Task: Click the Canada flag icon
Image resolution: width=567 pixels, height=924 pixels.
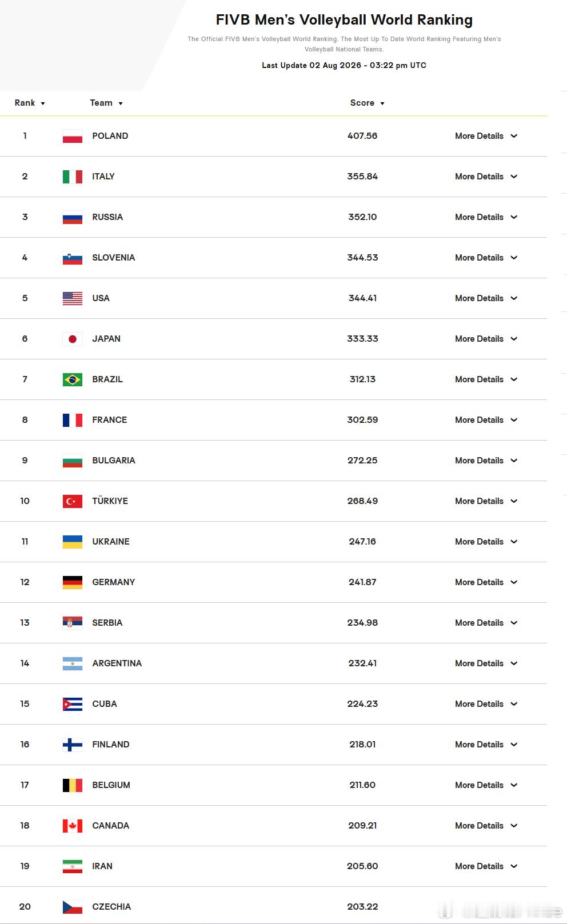Action: pos(73,826)
